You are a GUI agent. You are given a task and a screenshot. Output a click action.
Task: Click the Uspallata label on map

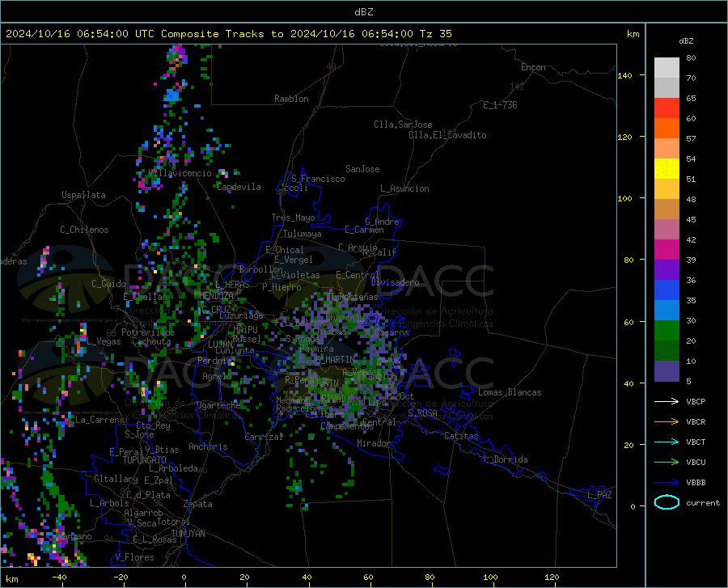point(83,195)
